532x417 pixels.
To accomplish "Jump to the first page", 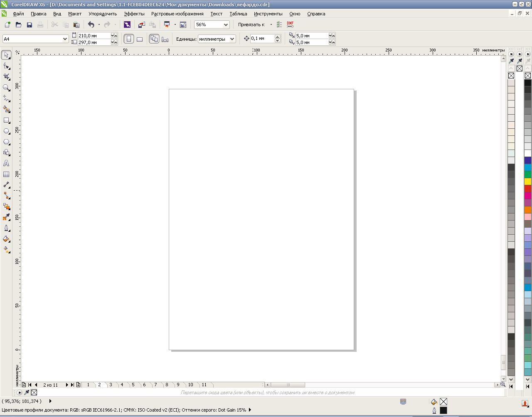I will tap(30, 385).
